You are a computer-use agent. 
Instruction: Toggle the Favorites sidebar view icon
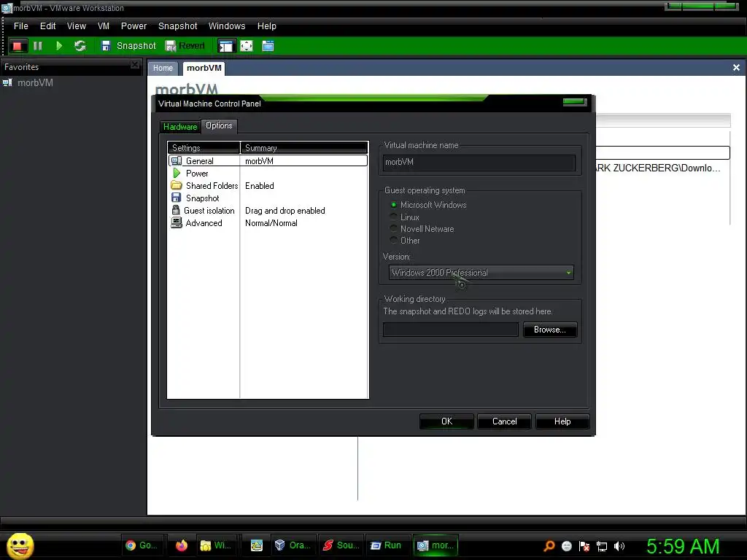coord(226,46)
